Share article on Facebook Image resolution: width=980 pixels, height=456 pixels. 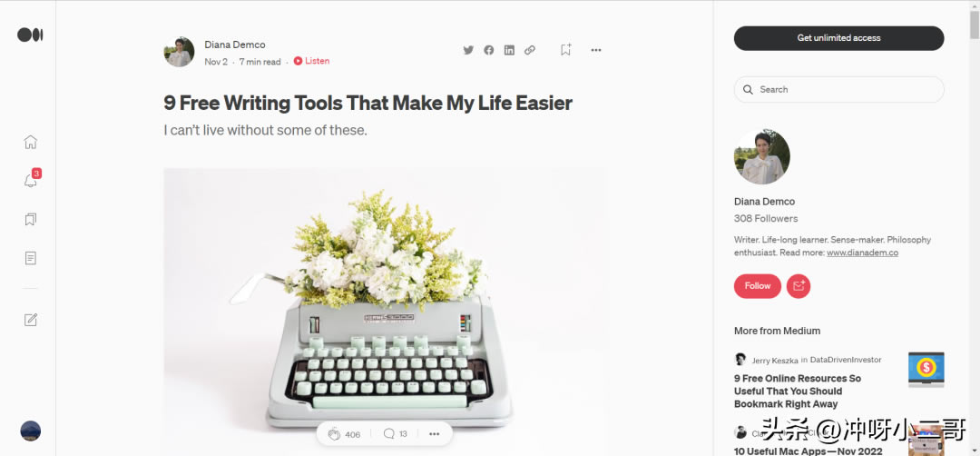(x=489, y=50)
